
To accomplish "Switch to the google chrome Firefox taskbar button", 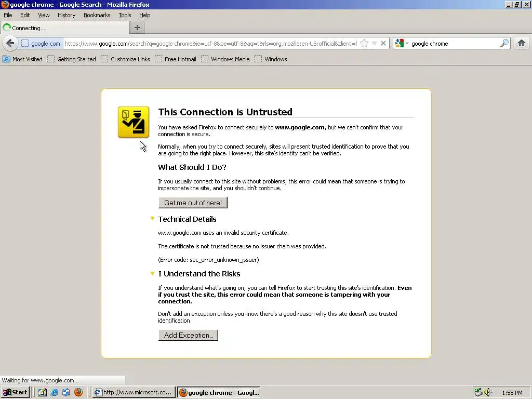I will point(219,392).
